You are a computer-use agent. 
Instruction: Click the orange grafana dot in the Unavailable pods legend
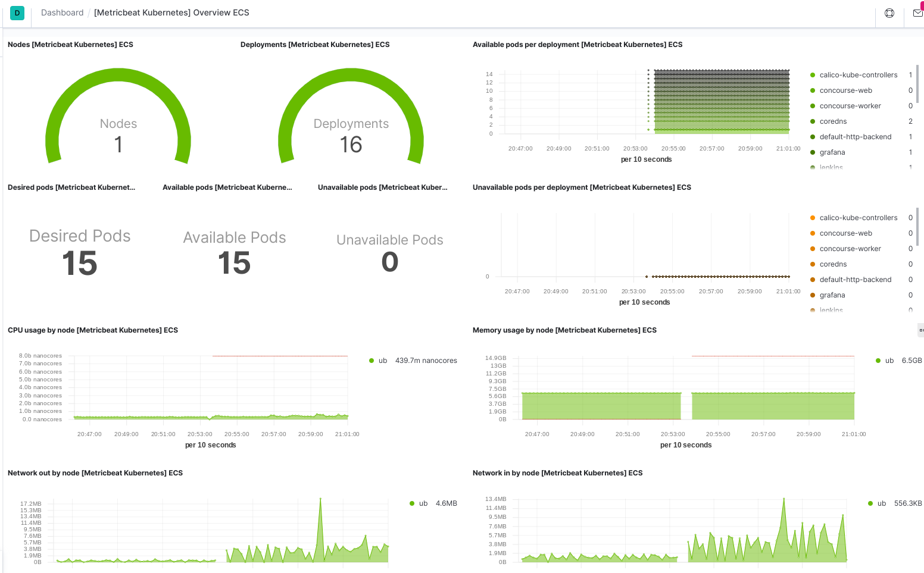[x=813, y=295]
